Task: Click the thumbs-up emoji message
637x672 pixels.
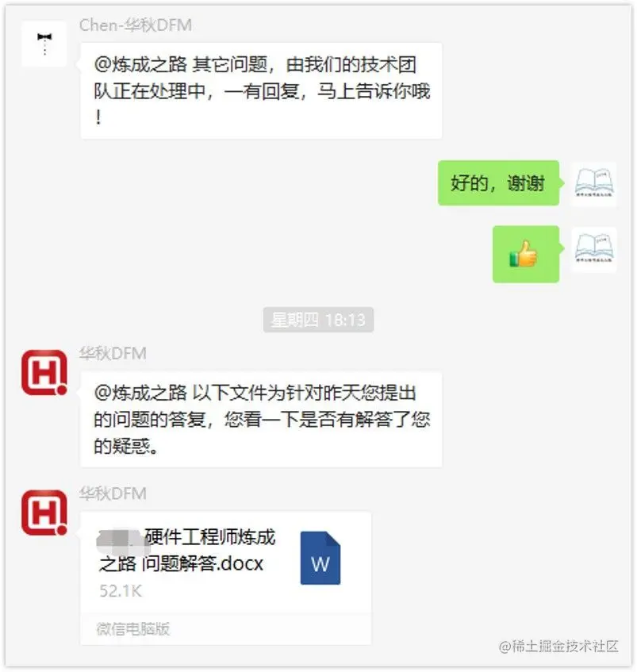Action: point(526,254)
